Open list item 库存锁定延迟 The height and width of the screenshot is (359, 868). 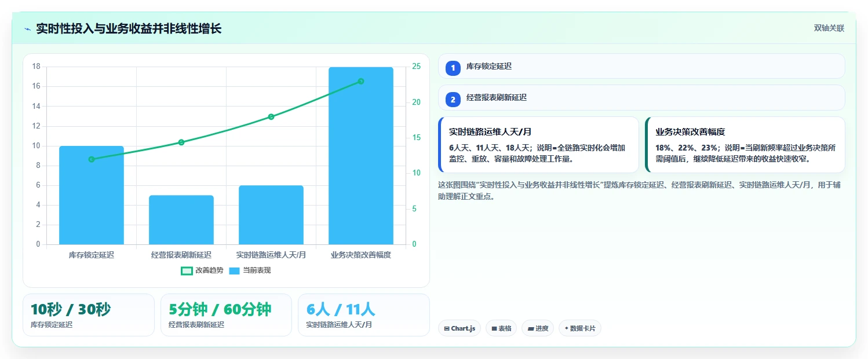[x=641, y=66]
